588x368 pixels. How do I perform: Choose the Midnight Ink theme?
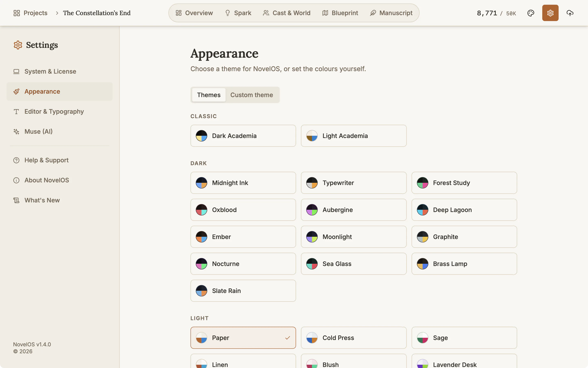tap(243, 183)
